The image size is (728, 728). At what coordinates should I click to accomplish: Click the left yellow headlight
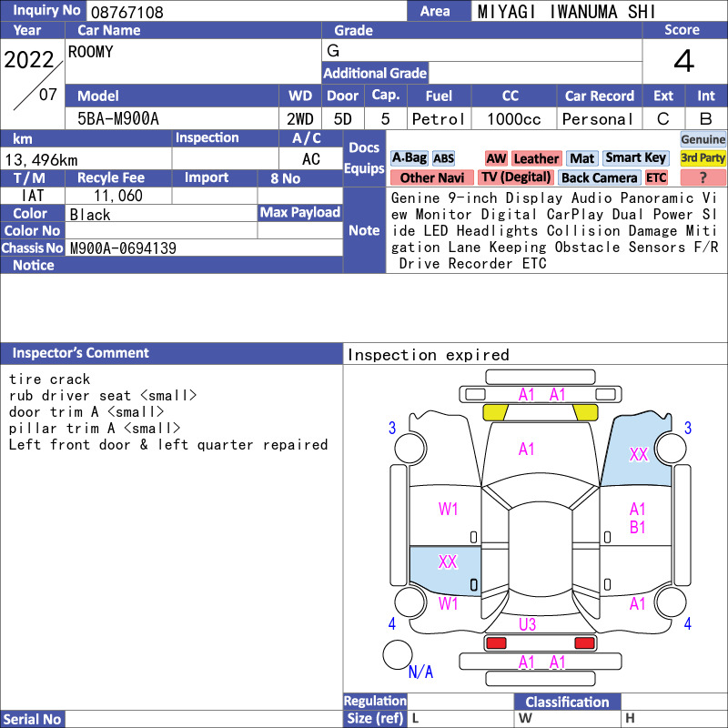click(495, 412)
